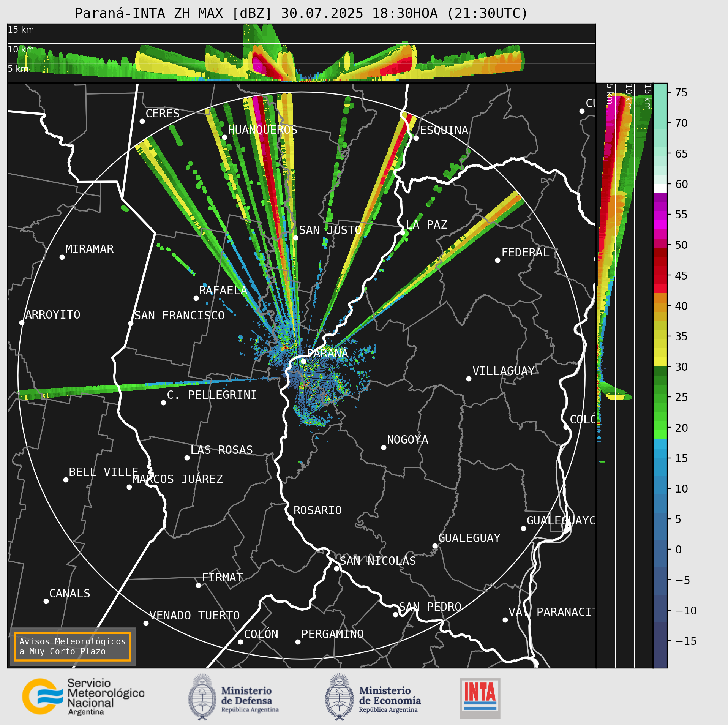Click the PARANA city marker

click(x=303, y=361)
